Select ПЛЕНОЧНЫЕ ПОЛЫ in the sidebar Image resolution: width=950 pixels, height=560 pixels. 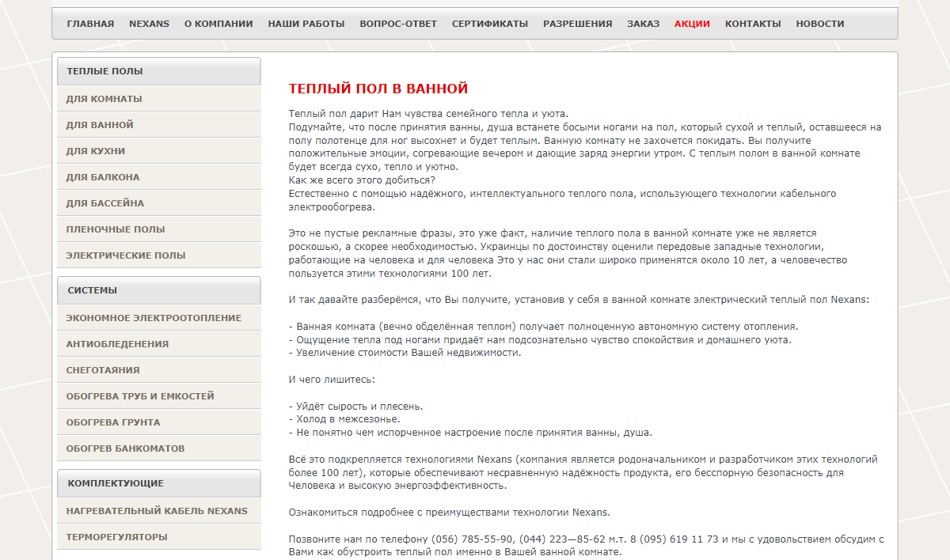116,229
